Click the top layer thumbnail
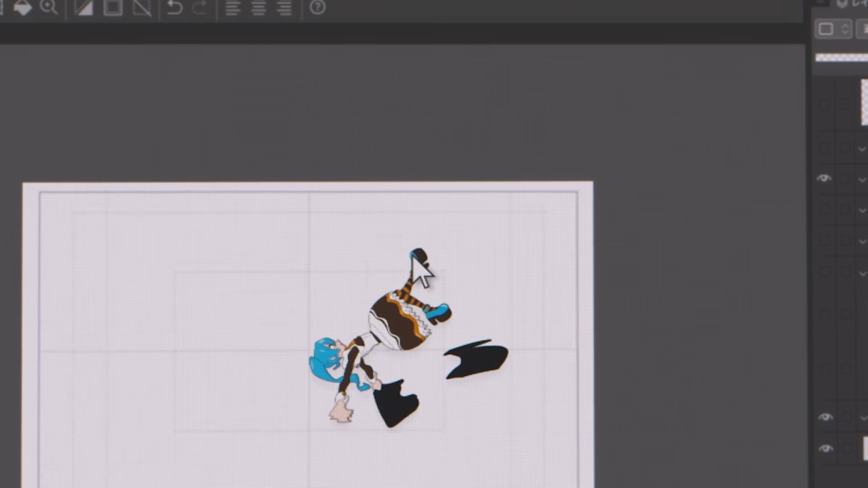Screen dimensions: 868x488 pos(864,102)
